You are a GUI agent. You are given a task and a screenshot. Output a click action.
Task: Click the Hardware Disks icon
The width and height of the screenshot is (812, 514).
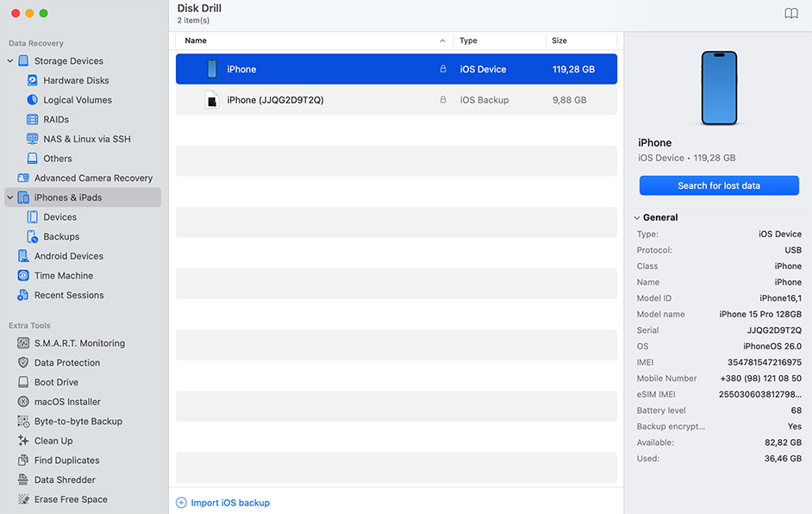[32, 80]
